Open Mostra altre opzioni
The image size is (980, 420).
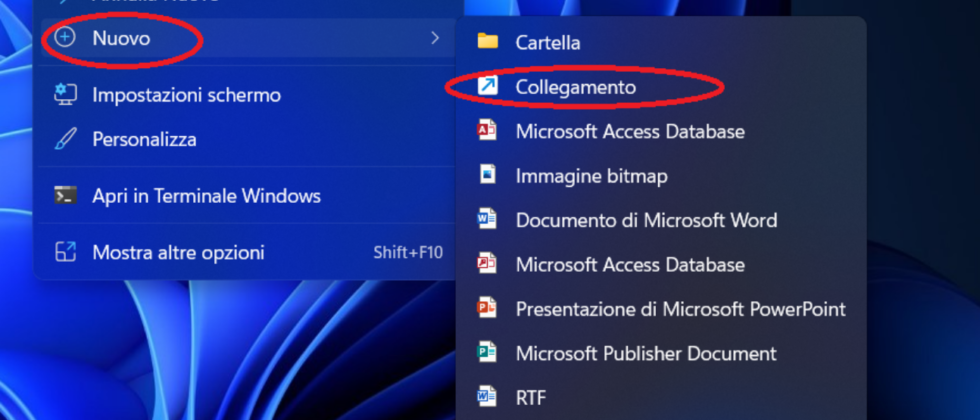click(178, 252)
